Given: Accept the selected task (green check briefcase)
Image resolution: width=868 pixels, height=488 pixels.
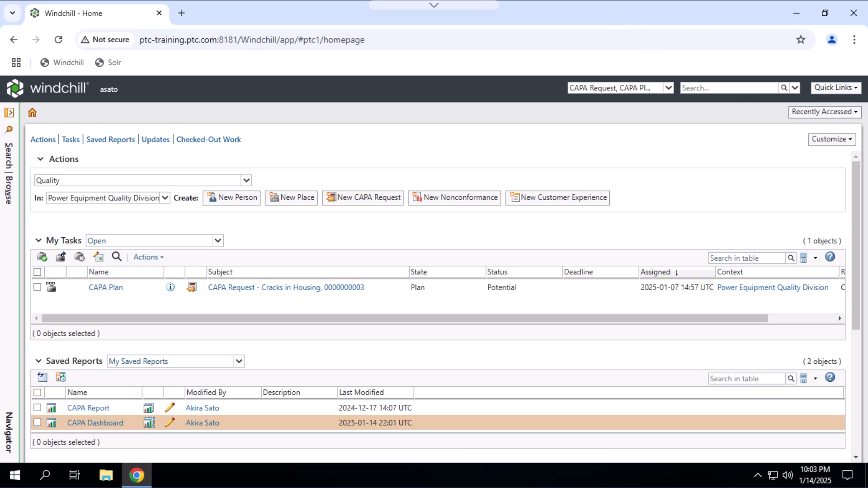Looking at the screenshot, I should point(42,257).
